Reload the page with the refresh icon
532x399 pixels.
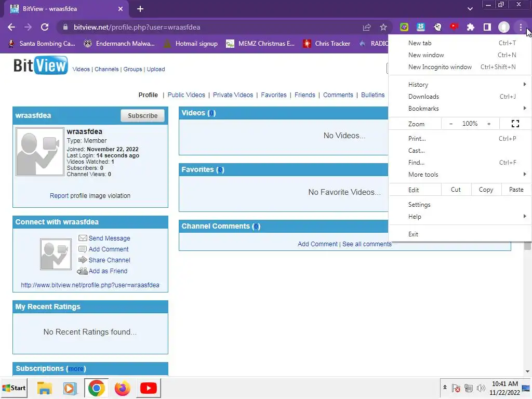(45, 27)
